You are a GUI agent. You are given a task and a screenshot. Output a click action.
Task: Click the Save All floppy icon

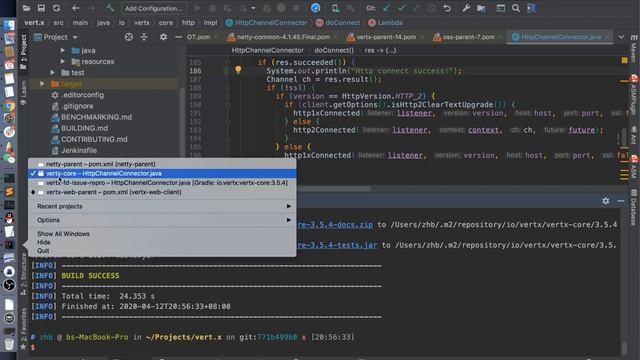(41, 8)
